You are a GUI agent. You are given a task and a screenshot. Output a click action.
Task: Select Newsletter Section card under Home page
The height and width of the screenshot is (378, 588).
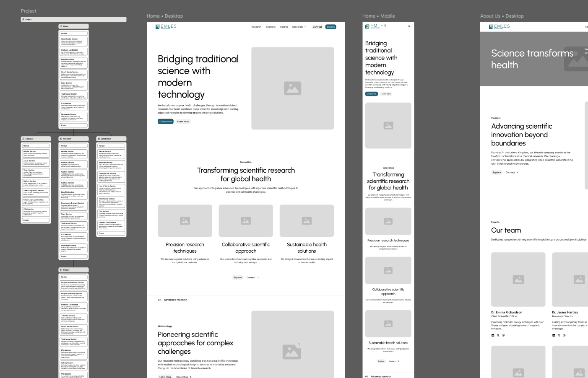(73, 117)
